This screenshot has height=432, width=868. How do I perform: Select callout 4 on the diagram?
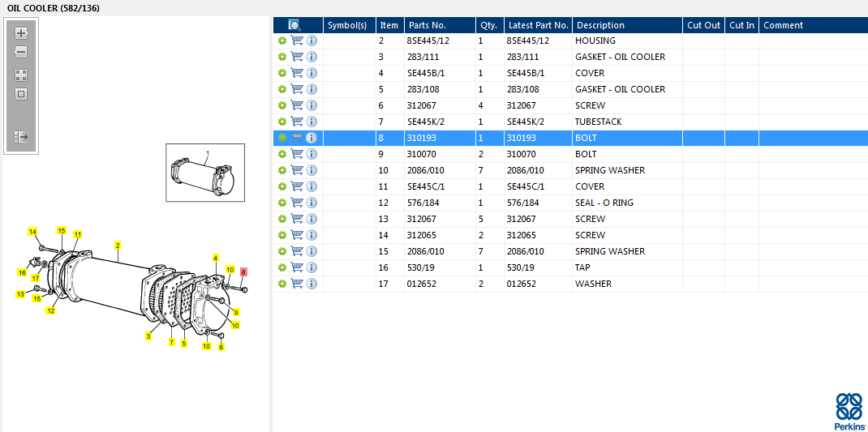215,258
